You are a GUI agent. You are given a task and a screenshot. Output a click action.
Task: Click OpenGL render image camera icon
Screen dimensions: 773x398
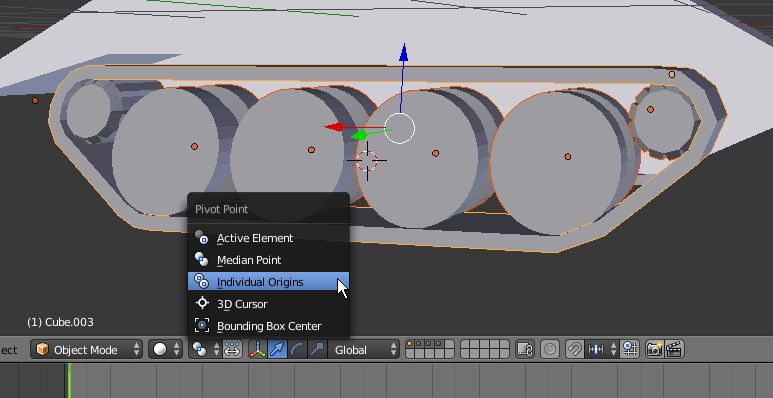(x=654, y=350)
